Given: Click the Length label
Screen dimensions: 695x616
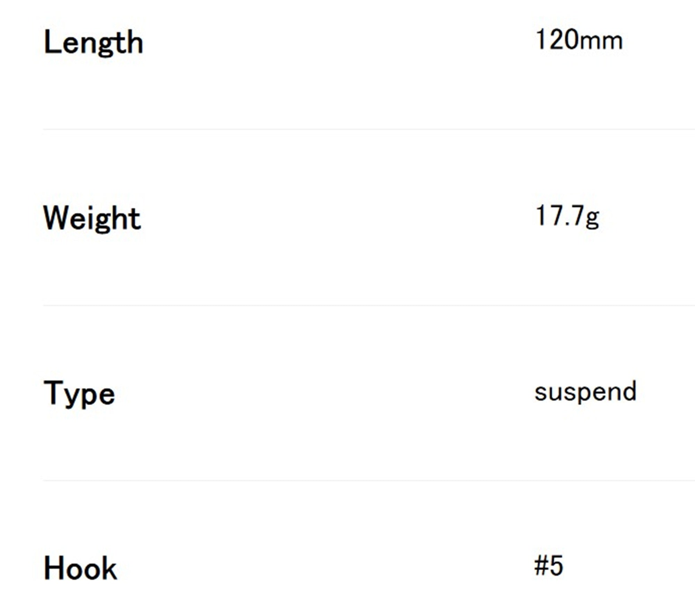Looking at the screenshot, I should point(93,43).
